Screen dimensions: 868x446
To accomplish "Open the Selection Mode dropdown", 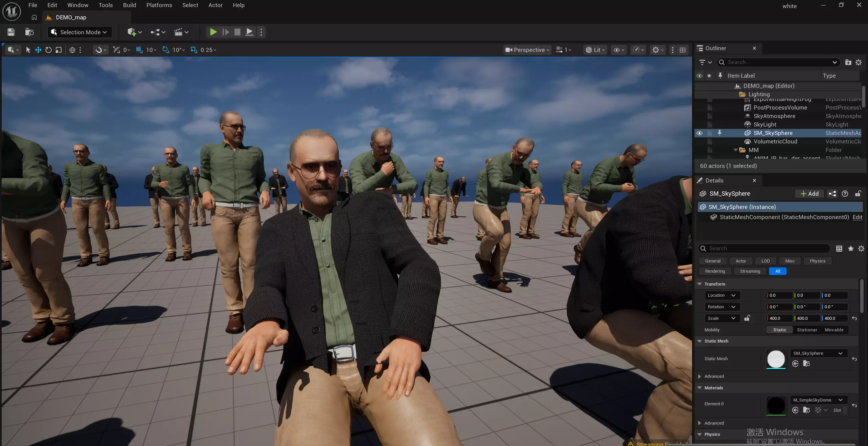I will click(x=80, y=32).
